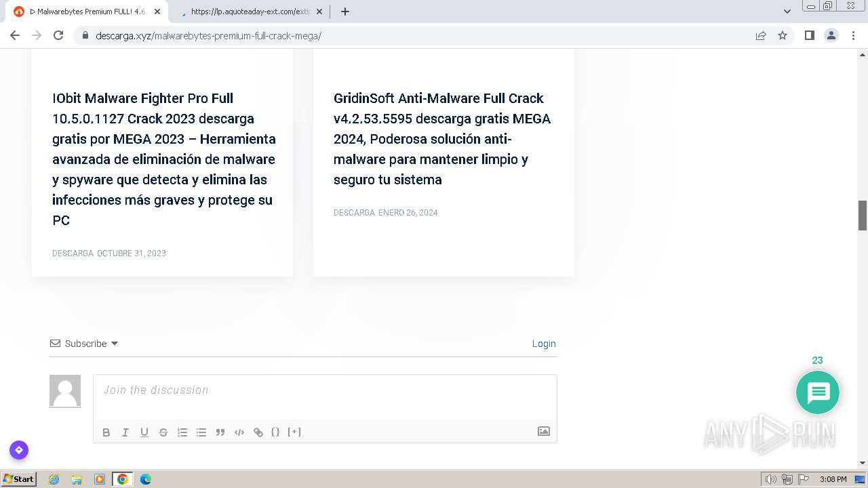
Task: Open GridinSoft Anti-Malware Full Crack article
Action: (x=442, y=139)
